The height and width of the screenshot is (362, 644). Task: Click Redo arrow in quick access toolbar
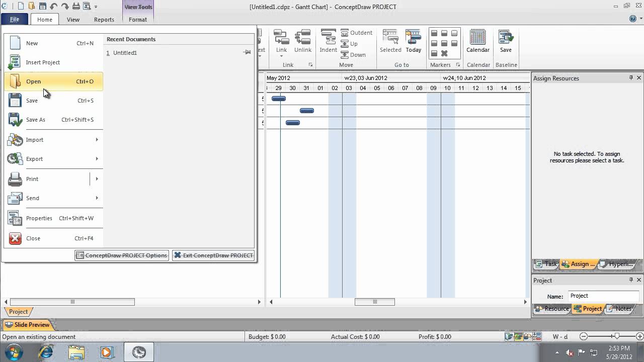[65, 7]
